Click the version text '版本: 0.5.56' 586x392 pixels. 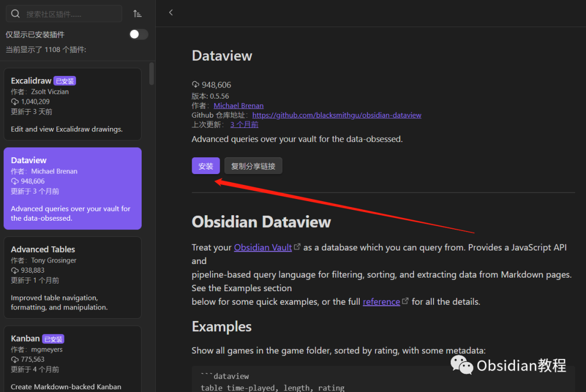click(210, 97)
